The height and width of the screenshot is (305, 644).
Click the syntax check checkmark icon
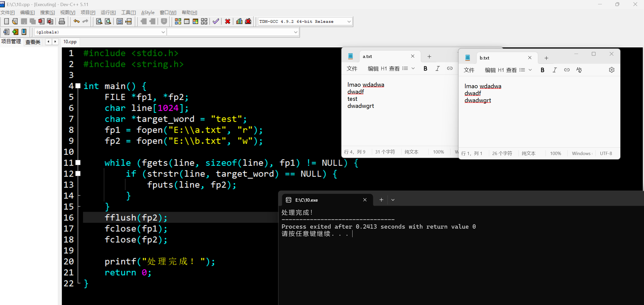[x=216, y=21]
